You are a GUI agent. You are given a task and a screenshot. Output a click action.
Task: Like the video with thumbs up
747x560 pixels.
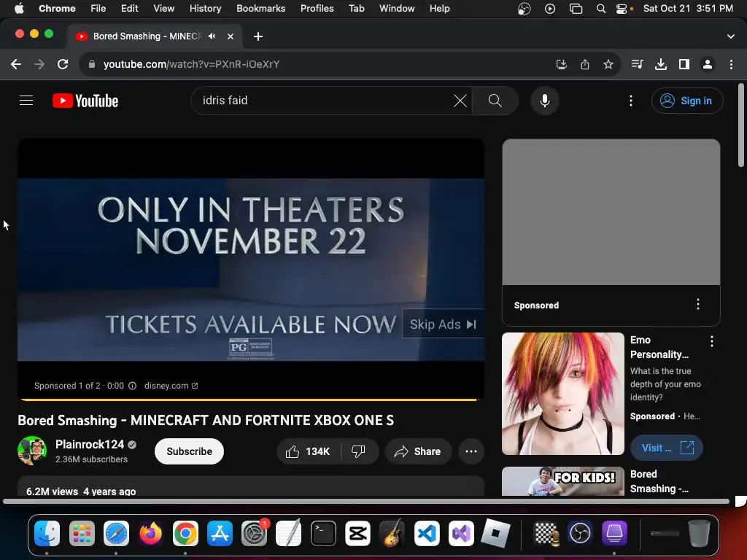click(x=309, y=451)
